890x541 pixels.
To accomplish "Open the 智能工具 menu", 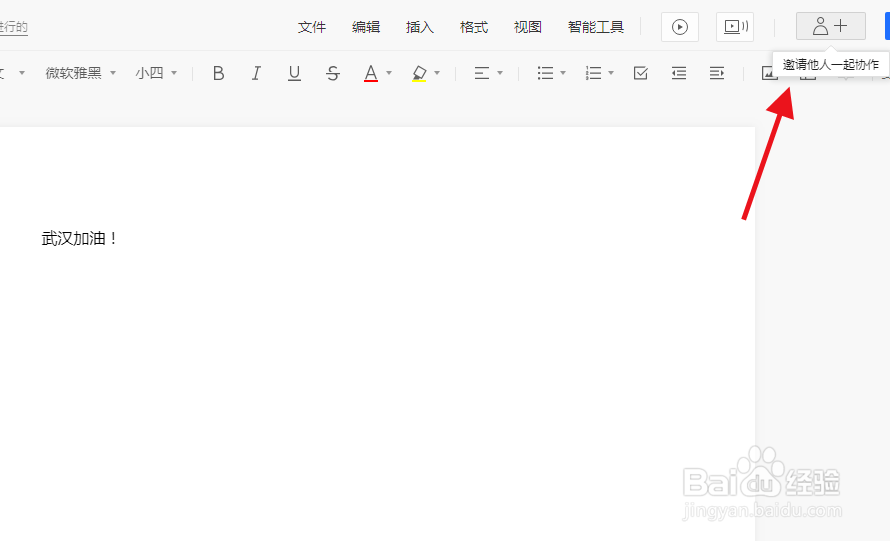I will click(595, 27).
